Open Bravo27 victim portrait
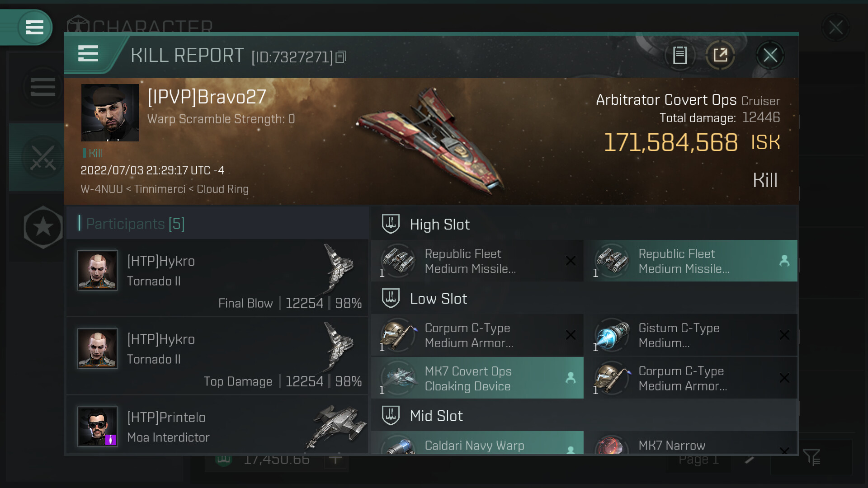Viewport: 868px width, 488px height. [110, 113]
